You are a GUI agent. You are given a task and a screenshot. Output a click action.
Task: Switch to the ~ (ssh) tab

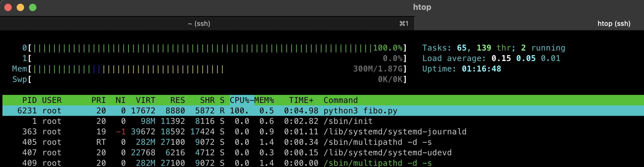(x=207, y=23)
